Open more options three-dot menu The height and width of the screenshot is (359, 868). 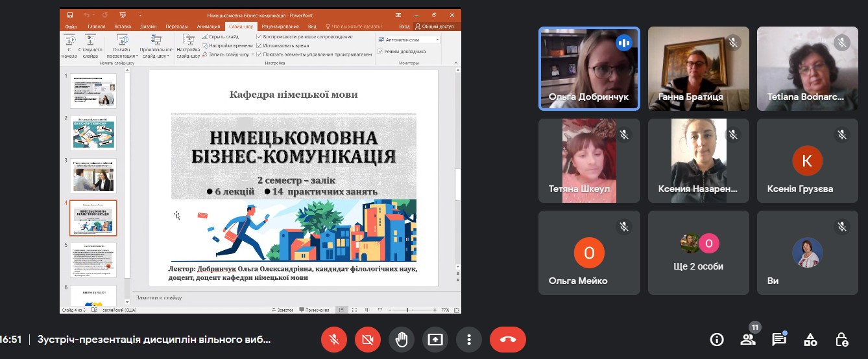point(468,339)
